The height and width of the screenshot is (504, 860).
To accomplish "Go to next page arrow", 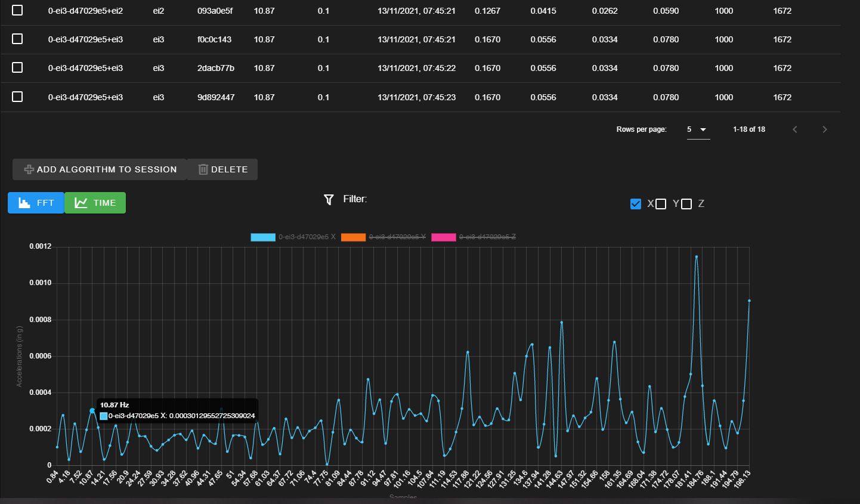I will 825,129.
